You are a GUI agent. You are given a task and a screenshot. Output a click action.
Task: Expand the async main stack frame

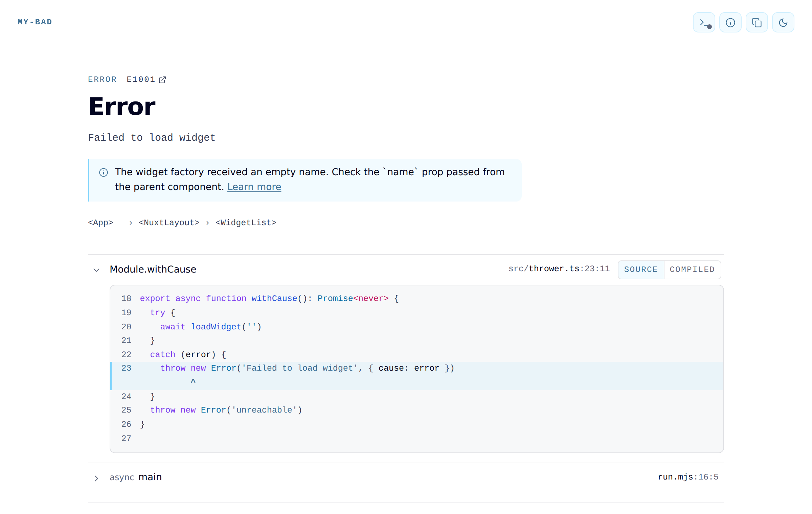coord(96,478)
